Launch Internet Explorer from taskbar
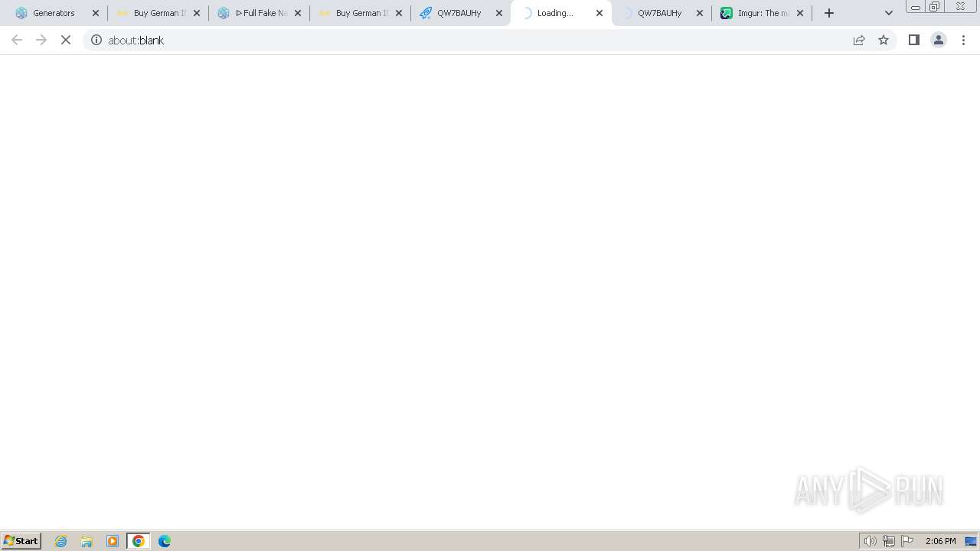 point(61,541)
